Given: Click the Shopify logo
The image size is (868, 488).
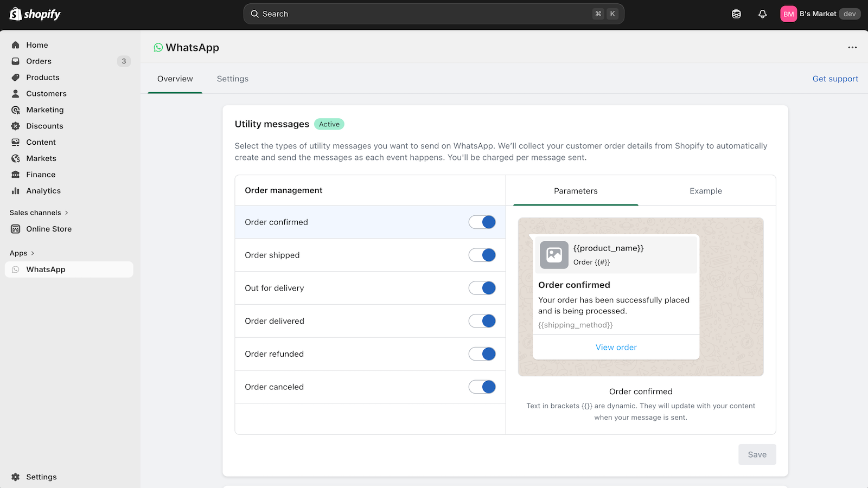Looking at the screenshot, I should [x=35, y=14].
